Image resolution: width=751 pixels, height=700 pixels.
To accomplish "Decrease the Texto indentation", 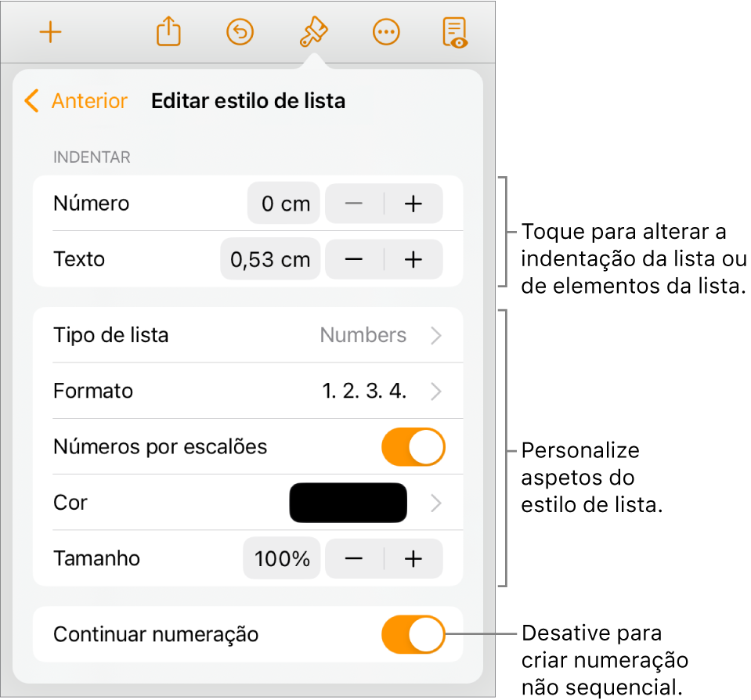I will click(354, 259).
